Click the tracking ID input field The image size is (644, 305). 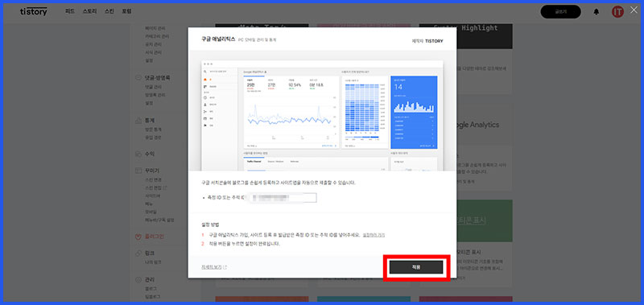click(283, 198)
